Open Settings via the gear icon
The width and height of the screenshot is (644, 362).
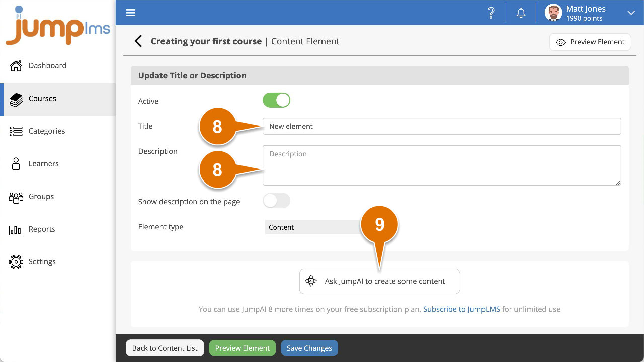click(x=15, y=261)
